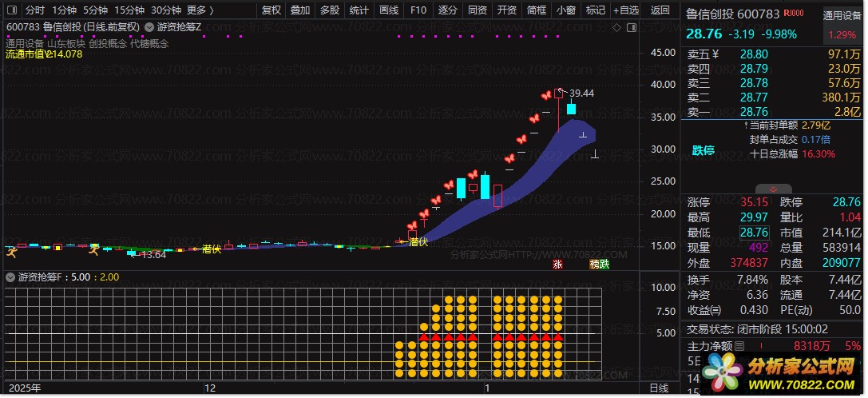Click the R1000 margin badge

pos(795,14)
